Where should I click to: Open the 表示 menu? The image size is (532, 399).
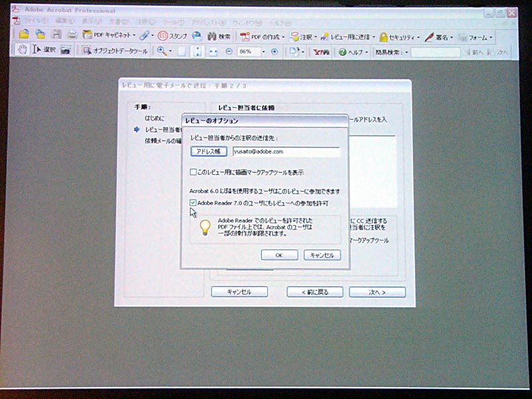click(92, 21)
